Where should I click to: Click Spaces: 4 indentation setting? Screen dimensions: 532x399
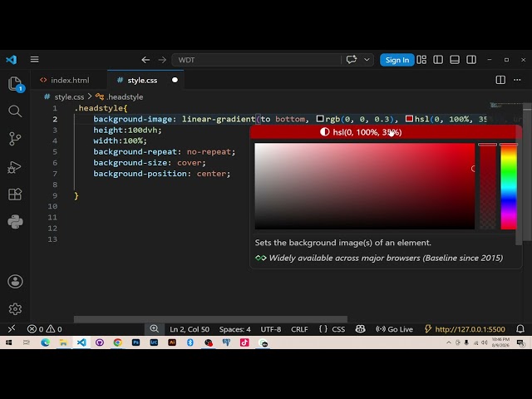click(234, 329)
